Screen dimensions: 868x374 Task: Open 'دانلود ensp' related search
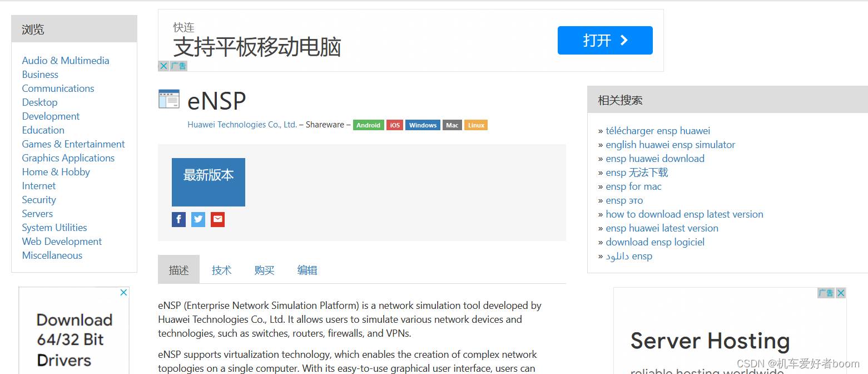tap(629, 256)
